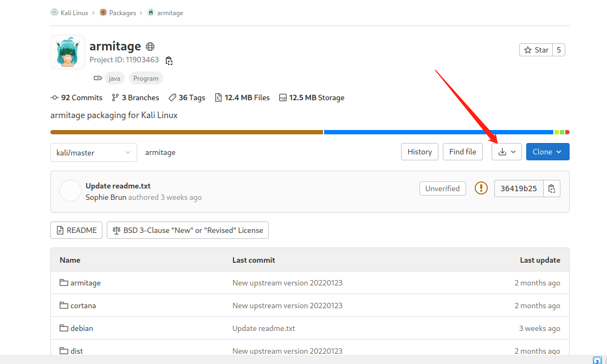607x364 pixels.
Task: Click the armitage repository path link
Action: pyautogui.click(x=160, y=152)
